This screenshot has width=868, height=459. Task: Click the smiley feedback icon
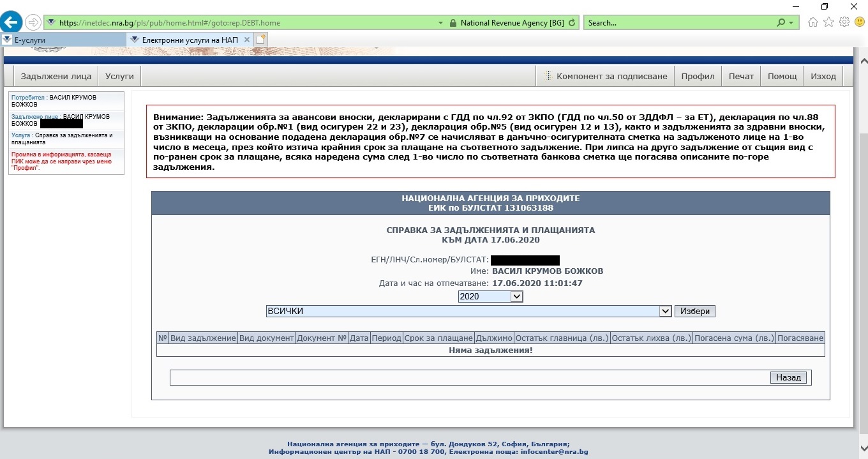[x=858, y=22]
